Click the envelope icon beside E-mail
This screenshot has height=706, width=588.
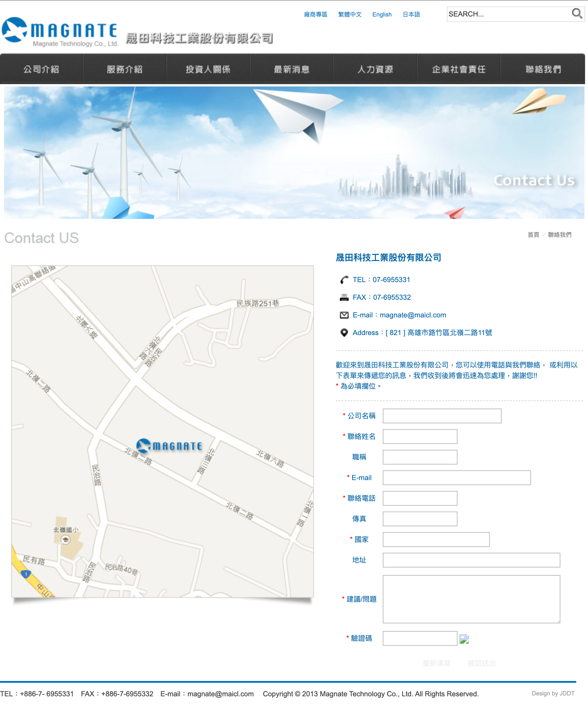click(344, 315)
